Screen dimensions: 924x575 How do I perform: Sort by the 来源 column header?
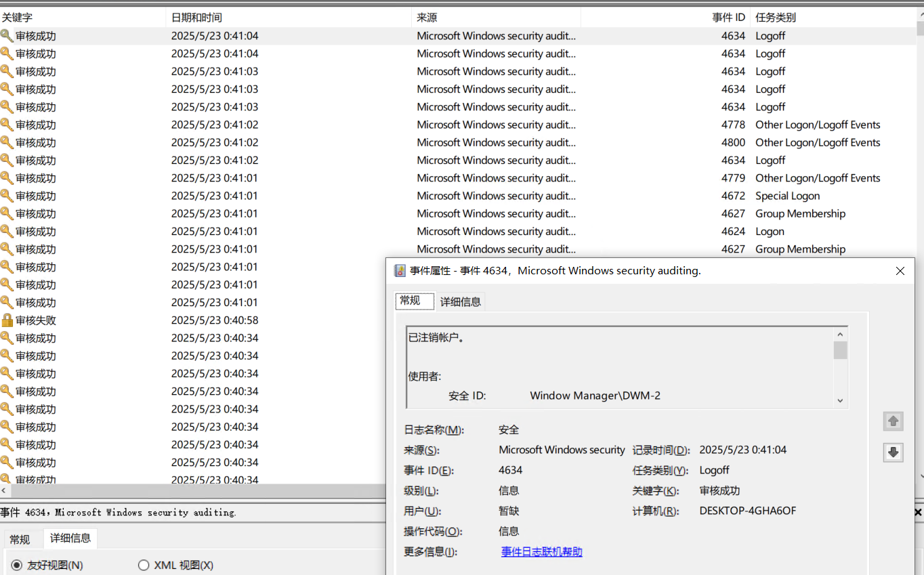click(496, 18)
